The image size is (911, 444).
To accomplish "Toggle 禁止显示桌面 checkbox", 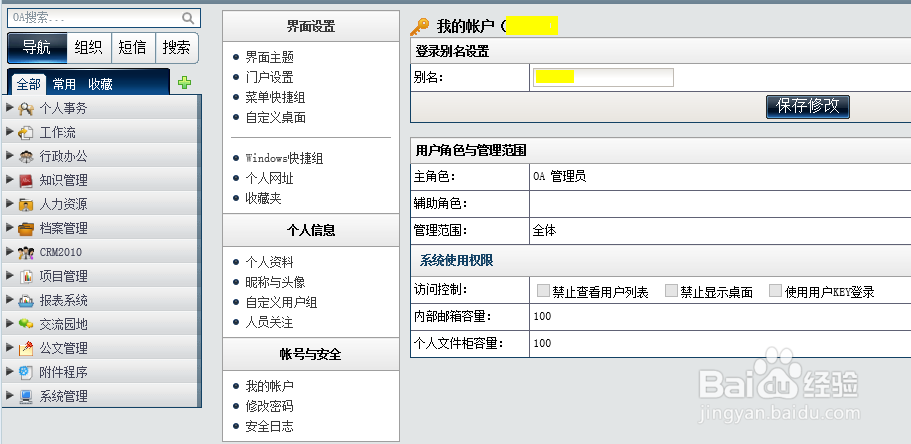I will pos(671,291).
